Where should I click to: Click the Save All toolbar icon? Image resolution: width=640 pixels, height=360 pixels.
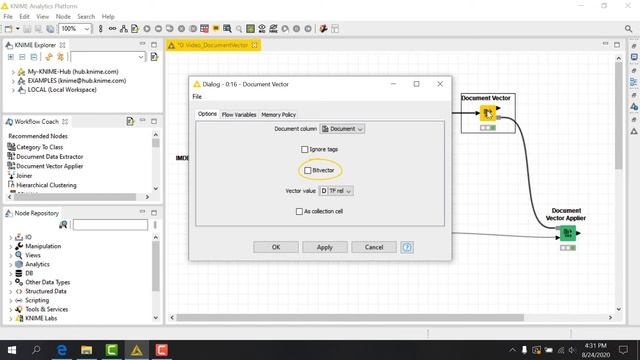(x=50, y=29)
